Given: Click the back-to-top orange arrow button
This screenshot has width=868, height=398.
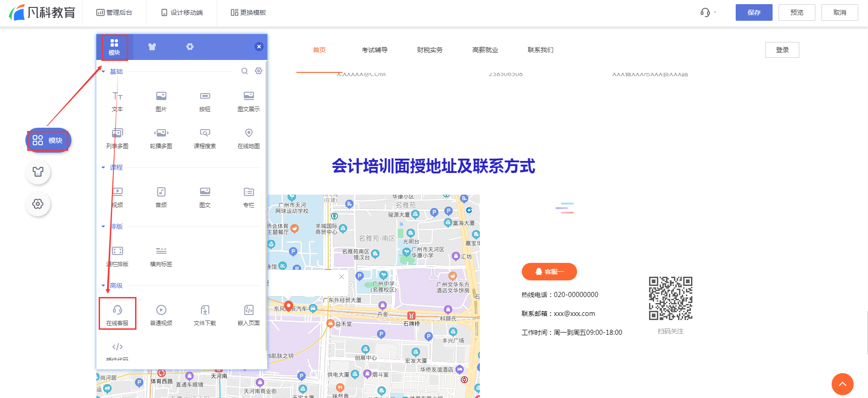Looking at the screenshot, I should pyautogui.click(x=843, y=384).
